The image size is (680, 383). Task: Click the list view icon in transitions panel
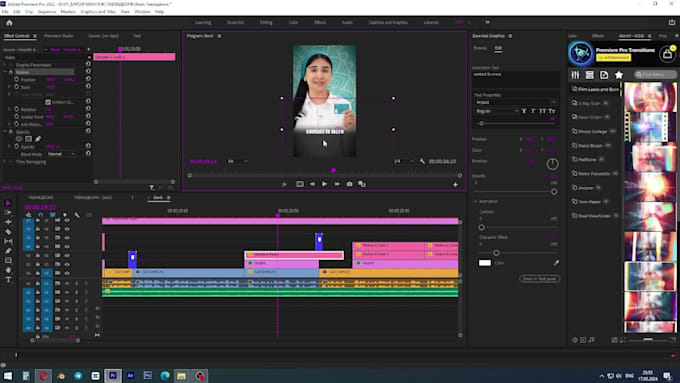[x=590, y=75]
